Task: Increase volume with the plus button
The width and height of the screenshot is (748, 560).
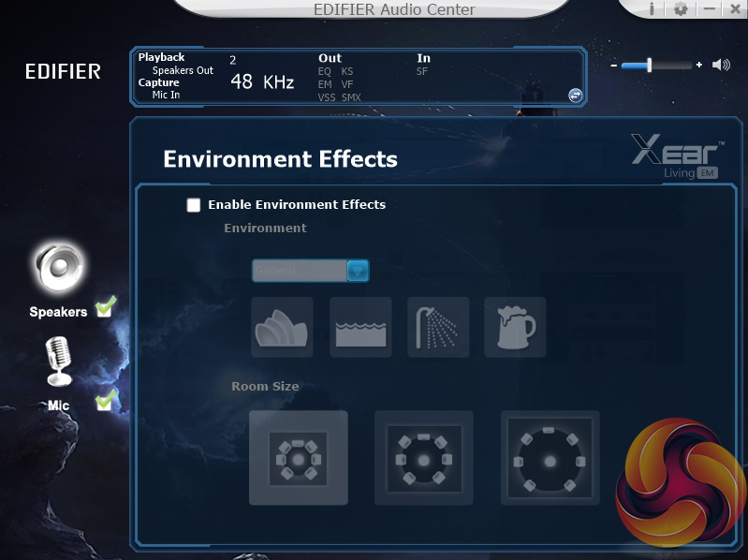Action: 699,65
